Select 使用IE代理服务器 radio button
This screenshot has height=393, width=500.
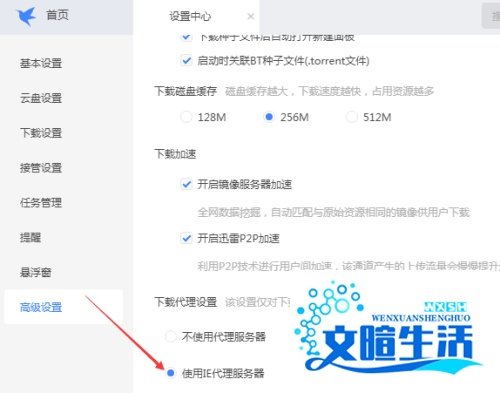(x=171, y=373)
